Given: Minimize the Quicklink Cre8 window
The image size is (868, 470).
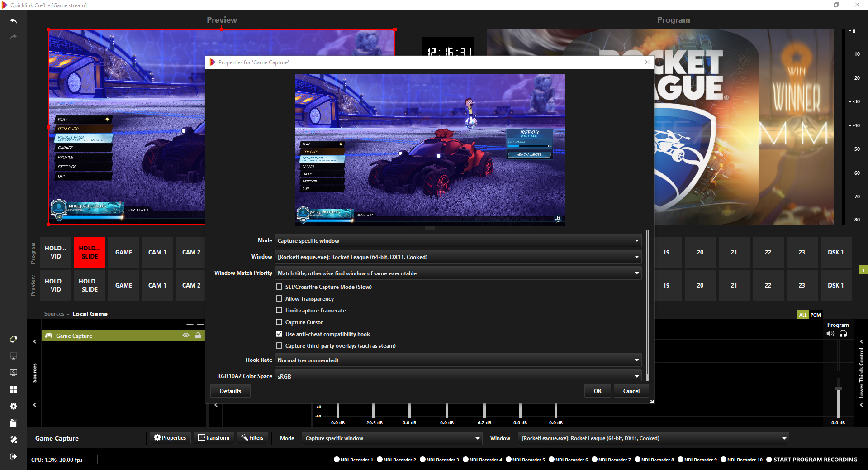Looking at the screenshot, I should point(816,5).
